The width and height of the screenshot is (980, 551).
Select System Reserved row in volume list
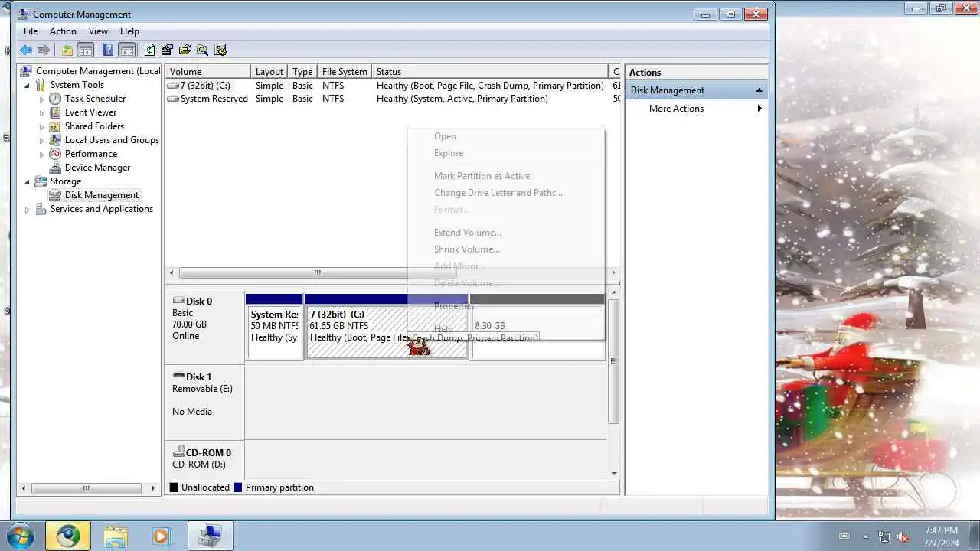pos(387,99)
